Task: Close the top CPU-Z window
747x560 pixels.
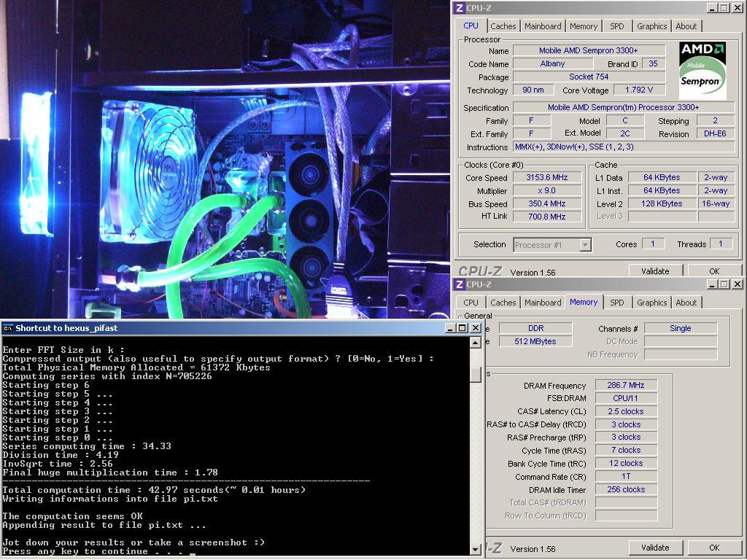Action: click(738, 8)
